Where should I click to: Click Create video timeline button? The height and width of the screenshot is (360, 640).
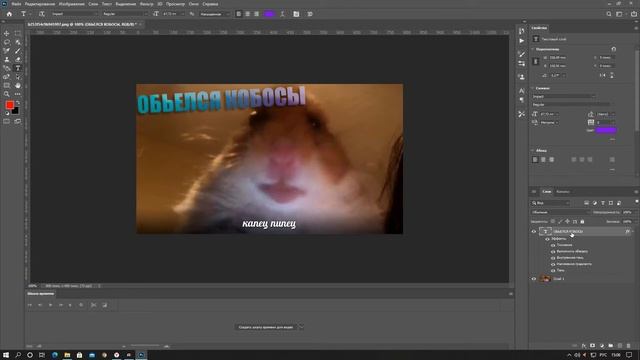266,327
